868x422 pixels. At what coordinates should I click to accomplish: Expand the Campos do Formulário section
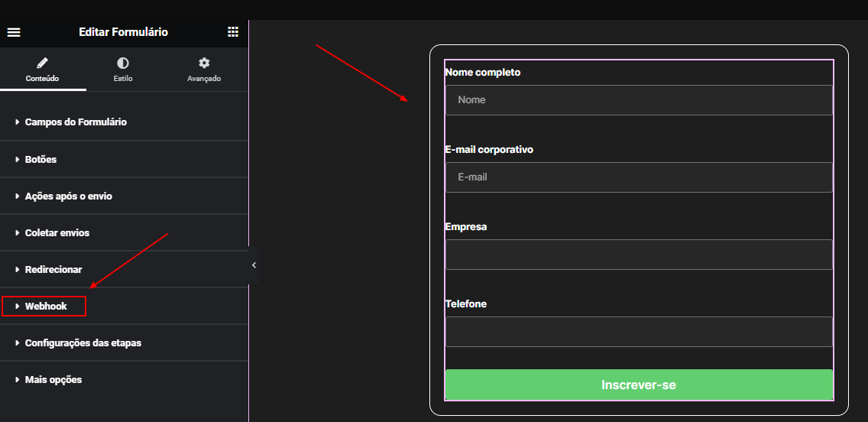point(124,122)
